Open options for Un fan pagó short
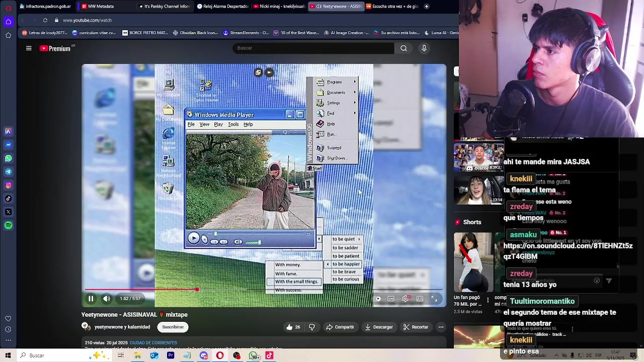The image size is (644, 362). (x=488, y=300)
